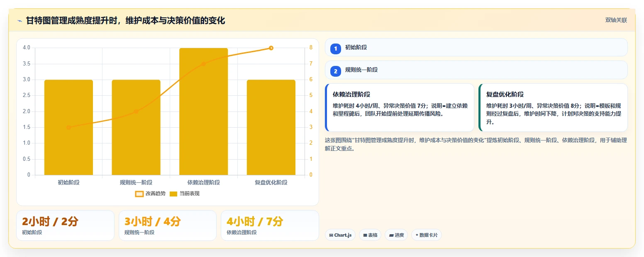Click the lightning icon beside the title
Viewport: 644px width, 257px height.
20,21
